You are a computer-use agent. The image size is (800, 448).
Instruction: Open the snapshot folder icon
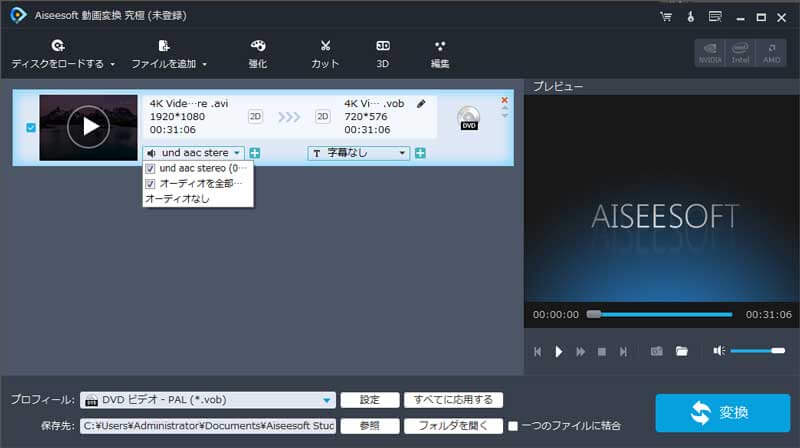click(x=682, y=351)
